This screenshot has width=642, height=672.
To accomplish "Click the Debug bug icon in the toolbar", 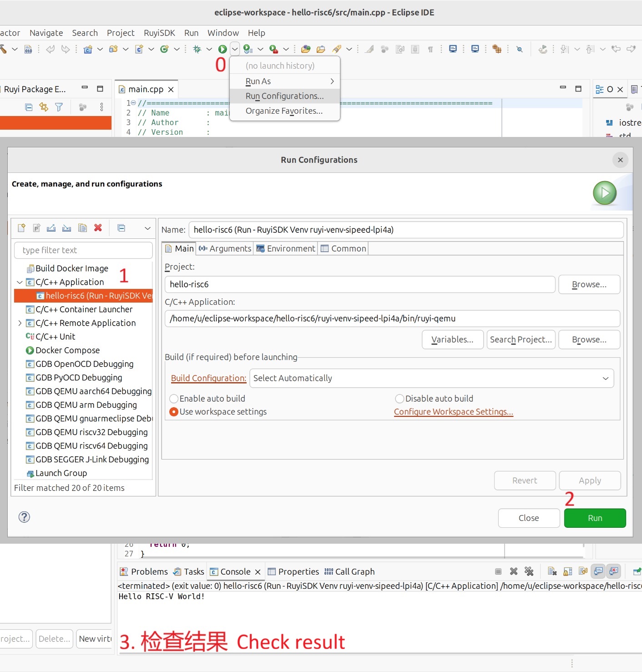I will point(197,49).
